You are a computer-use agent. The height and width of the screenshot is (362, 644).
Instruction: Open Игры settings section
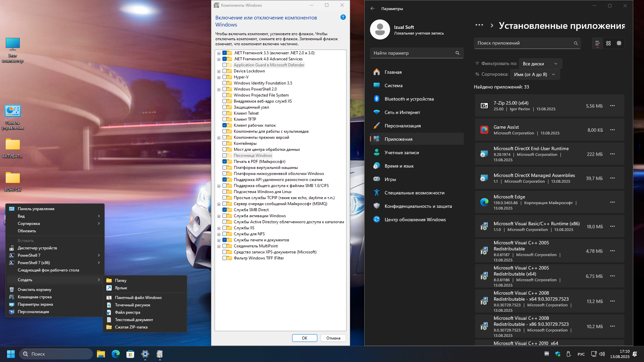click(417, 179)
